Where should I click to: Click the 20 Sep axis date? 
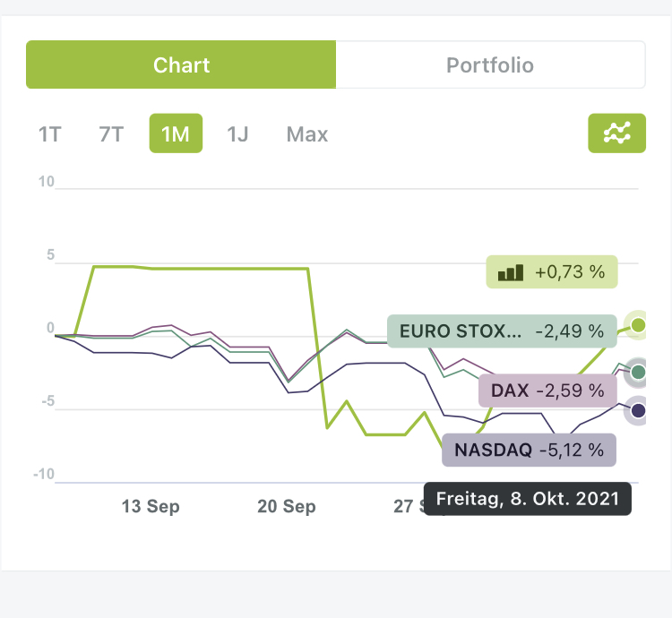[x=287, y=506]
